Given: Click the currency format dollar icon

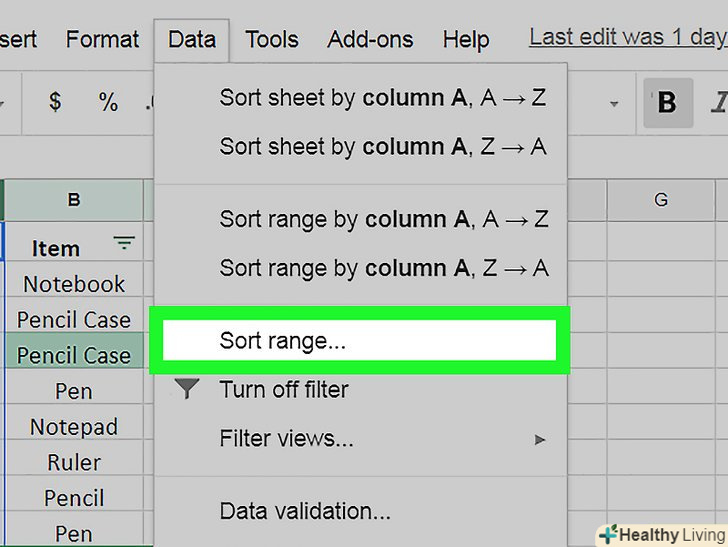Looking at the screenshot, I should (55, 102).
